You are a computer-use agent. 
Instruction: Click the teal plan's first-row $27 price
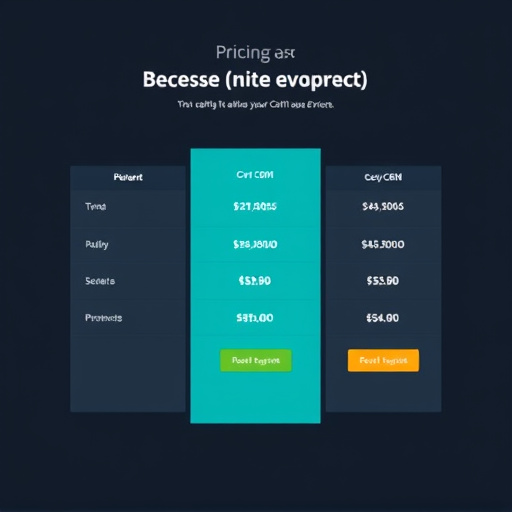[x=255, y=207]
